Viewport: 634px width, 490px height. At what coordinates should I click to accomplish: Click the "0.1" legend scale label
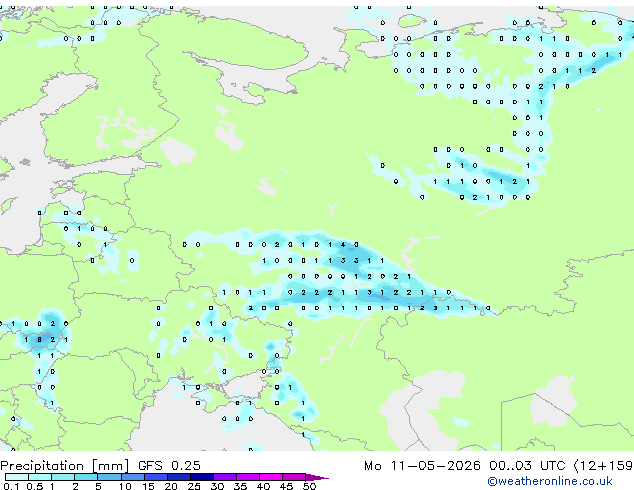coord(11,486)
